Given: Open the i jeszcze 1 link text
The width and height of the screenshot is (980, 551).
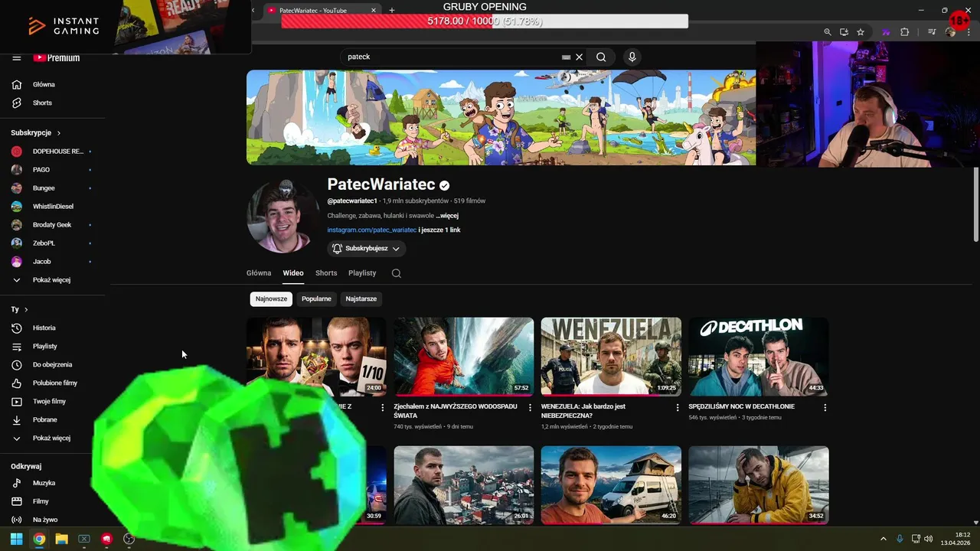Looking at the screenshot, I should pos(439,230).
